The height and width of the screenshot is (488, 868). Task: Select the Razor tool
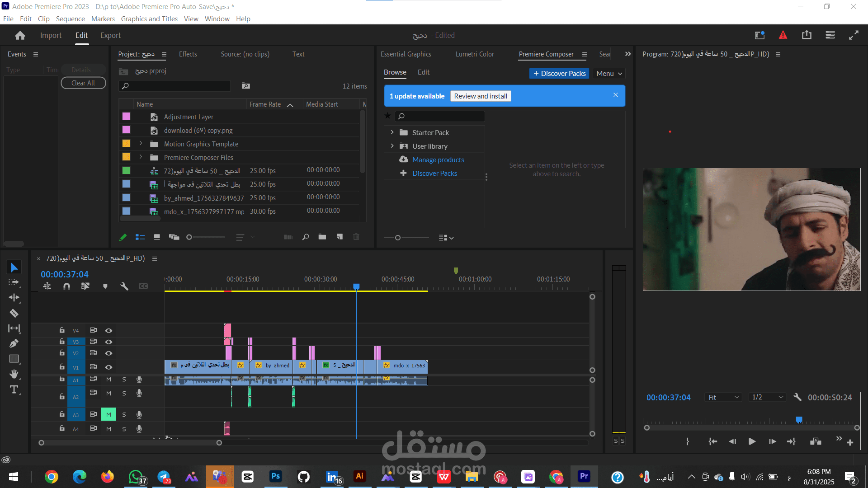[14, 313]
